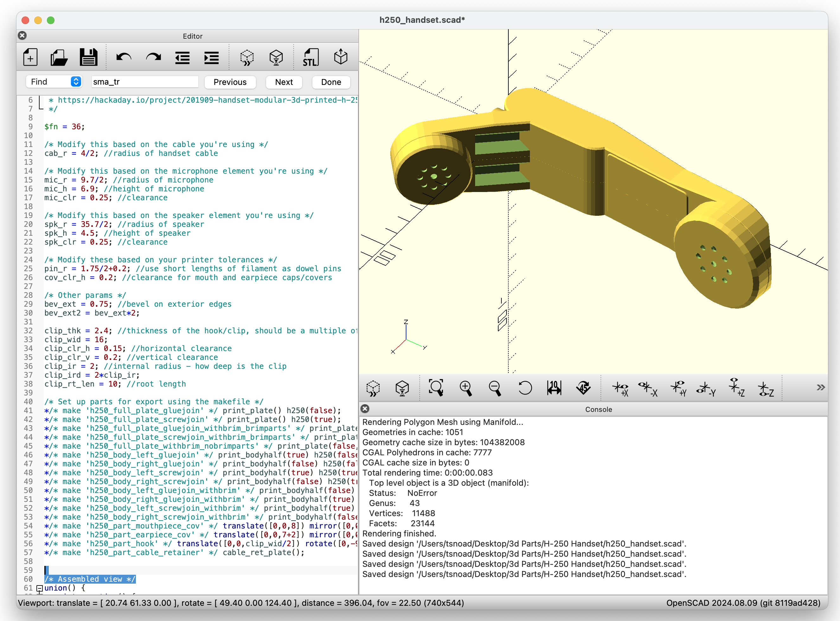Screen dimensions: 840x621
Task: Expand hidden viewport toolbar items
Action: (x=820, y=387)
